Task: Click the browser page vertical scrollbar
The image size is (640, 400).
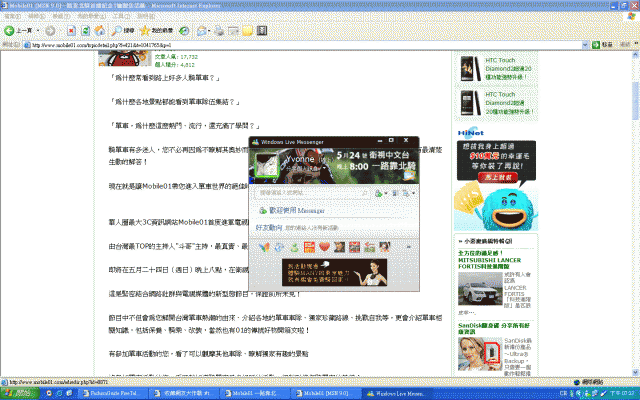Action: (636, 213)
